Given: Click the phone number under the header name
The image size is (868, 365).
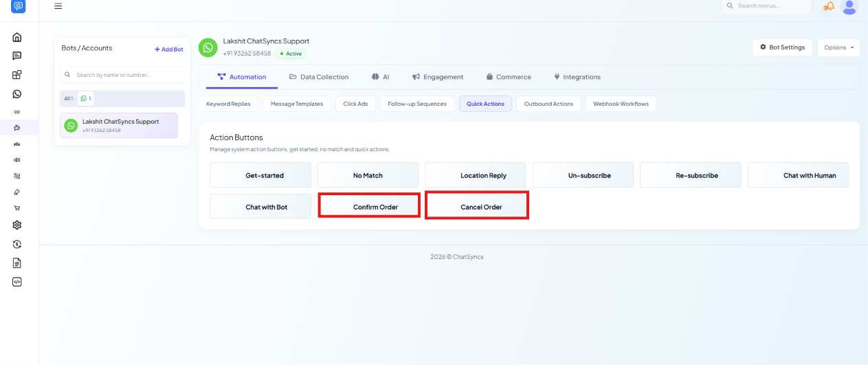Looking at the screenshot, I should (247, 54).
